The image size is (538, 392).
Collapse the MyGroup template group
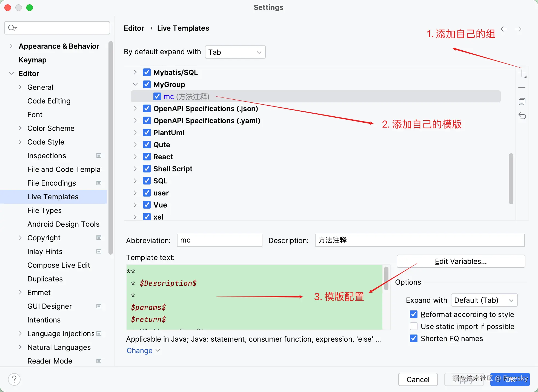coord(135,84)
